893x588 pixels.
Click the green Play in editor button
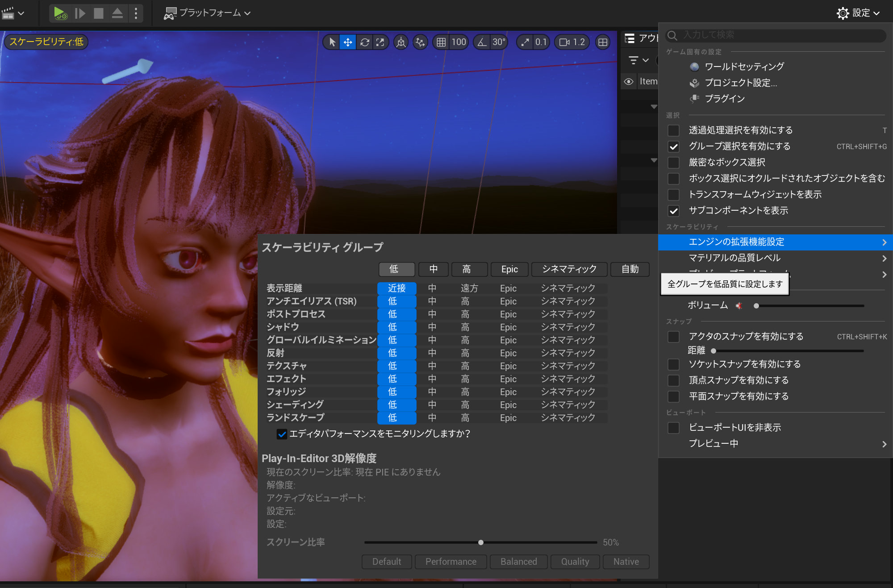60,13
